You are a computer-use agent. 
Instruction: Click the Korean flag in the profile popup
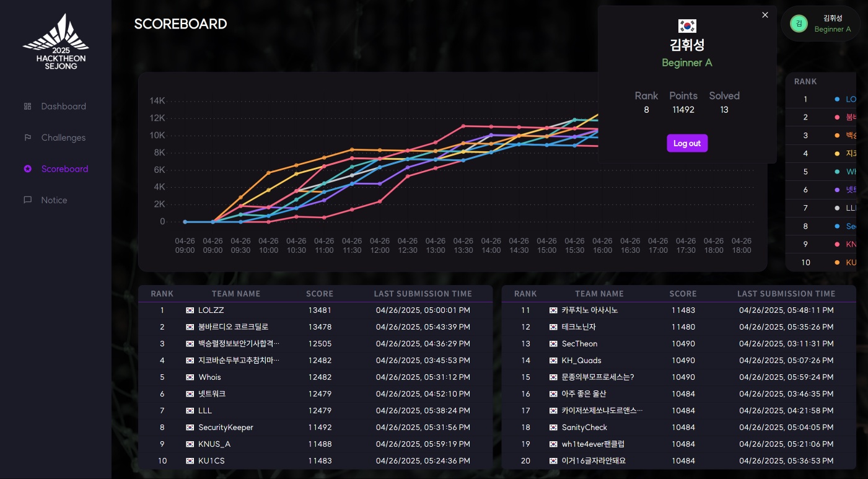687,26
